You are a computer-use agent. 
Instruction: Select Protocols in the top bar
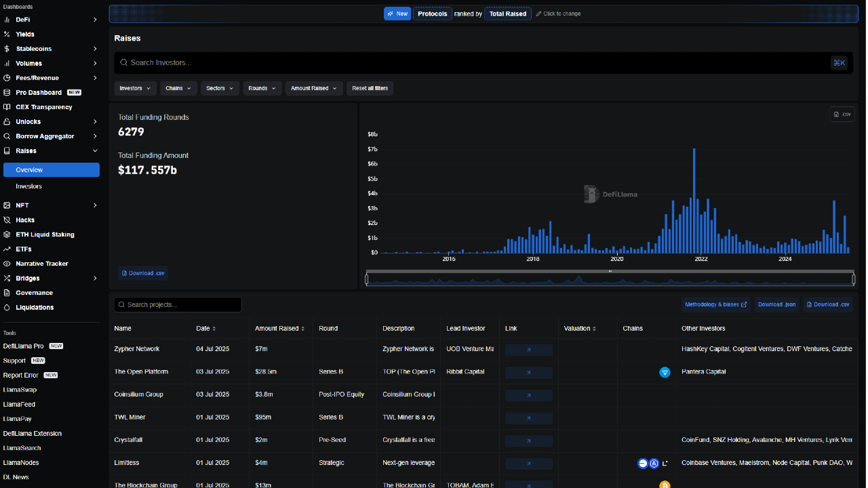432,13
